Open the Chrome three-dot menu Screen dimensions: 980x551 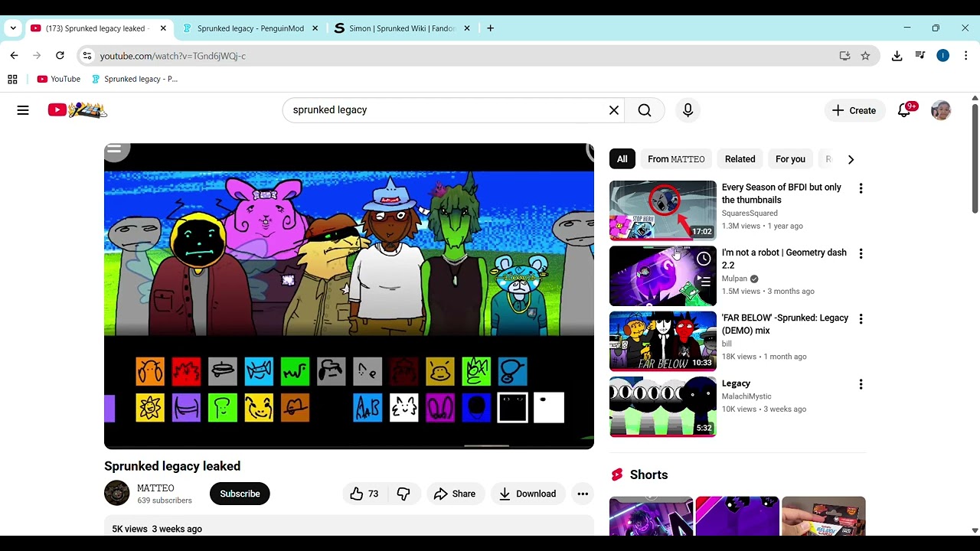click(x=966, y=56)
